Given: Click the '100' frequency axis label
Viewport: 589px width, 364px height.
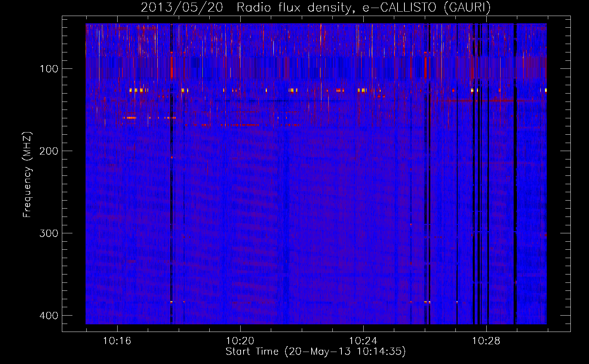Looking at the screenshot, I should [x=49, y=69].
